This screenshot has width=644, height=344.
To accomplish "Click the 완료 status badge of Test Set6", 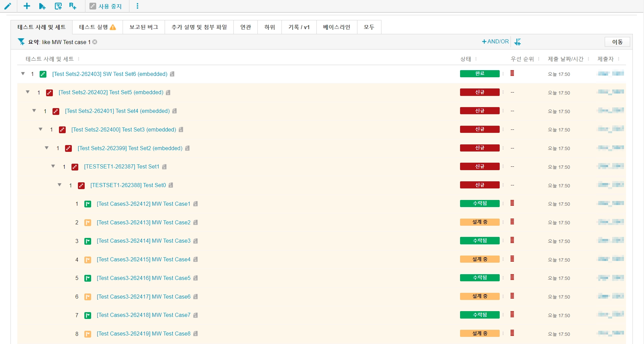I will point(480,74).
